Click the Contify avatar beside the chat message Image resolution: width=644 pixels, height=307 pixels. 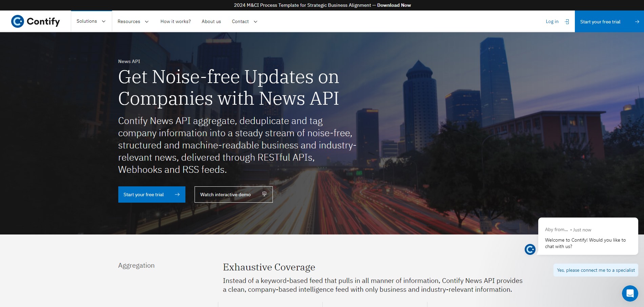coord(530,249)
